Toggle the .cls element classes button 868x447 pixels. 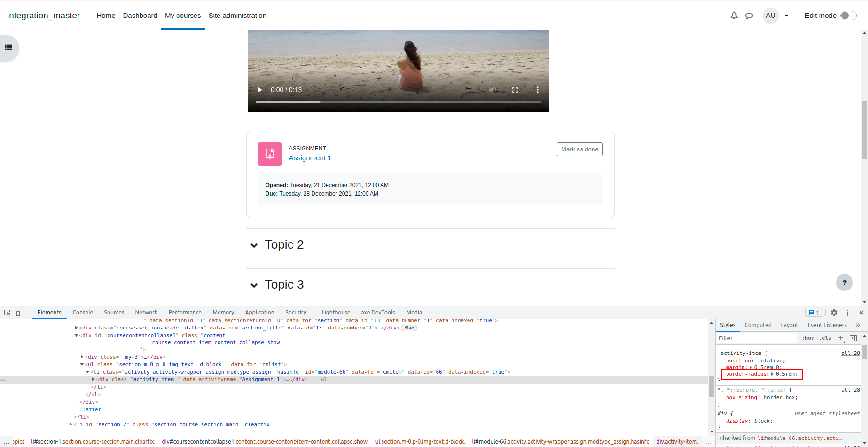pyautogui.click(x=825, y=338)
